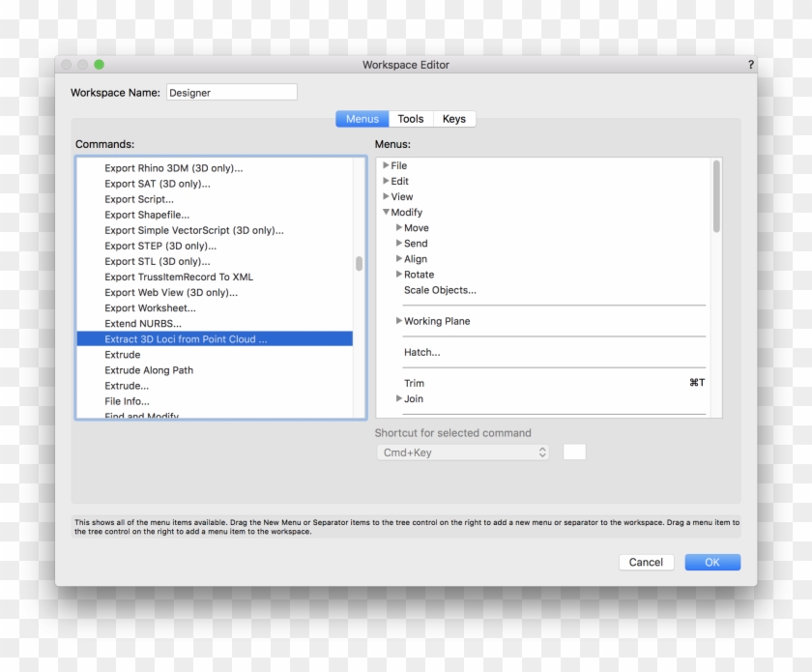812x672 pixels.
Task: Click the Menus tree scrollbar
Action: point(716,196)
